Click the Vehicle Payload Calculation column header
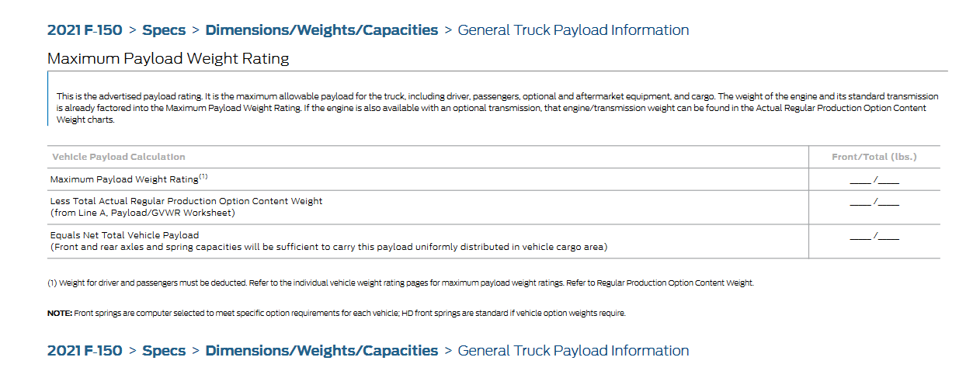 (x=119, y=157)
